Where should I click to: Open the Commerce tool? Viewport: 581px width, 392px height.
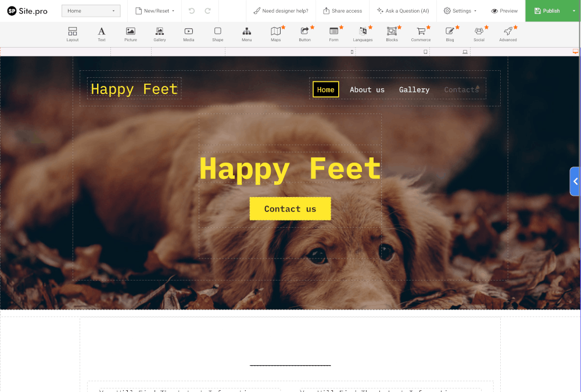tap(421, 34)
